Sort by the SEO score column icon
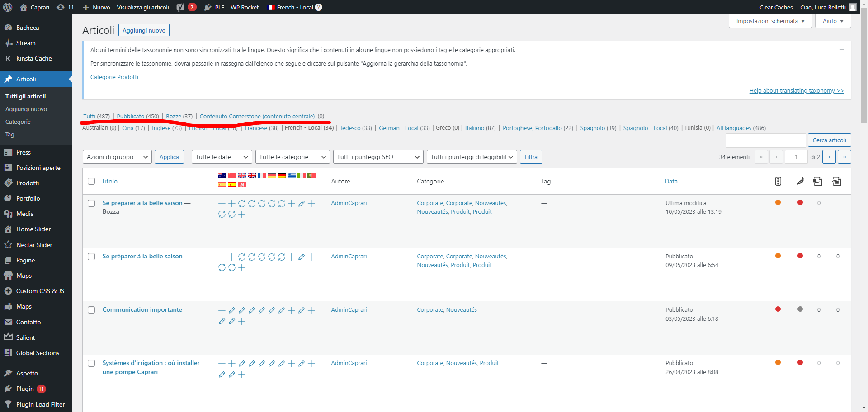The width and height of the screenshot is (868, 412). point(778,181)
